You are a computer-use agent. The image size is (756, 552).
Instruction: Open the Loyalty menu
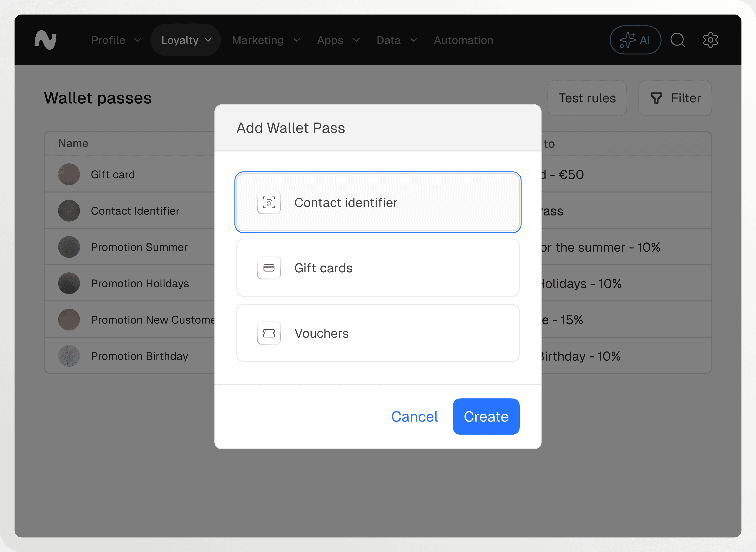[x=186, y=40]
